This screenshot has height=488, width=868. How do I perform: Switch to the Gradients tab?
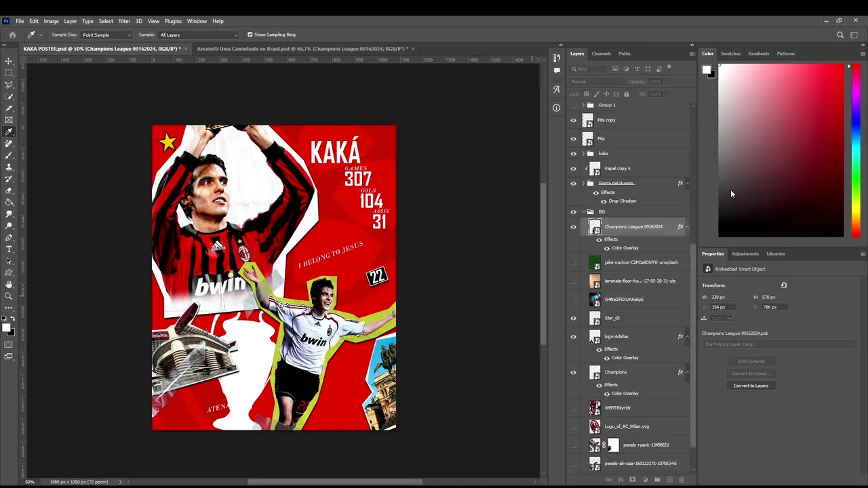tap(759, 54)
